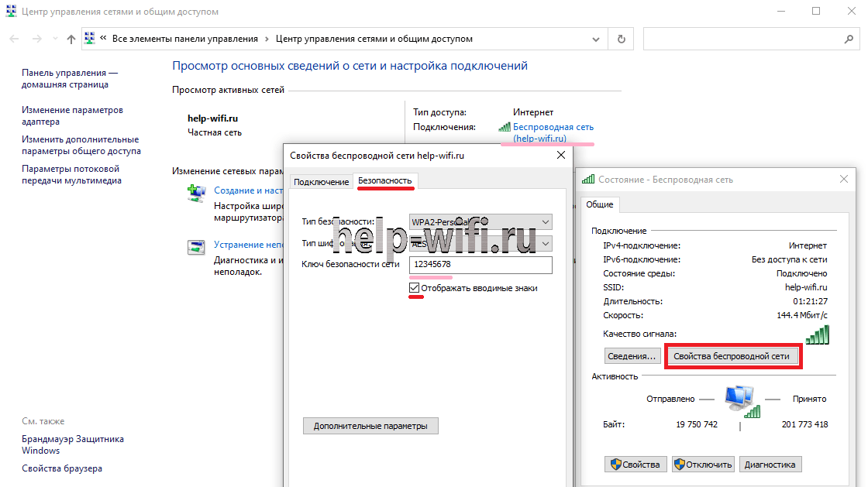
Task: Click the "Свойства беспроводной сети" button
Action: point(732,356)
